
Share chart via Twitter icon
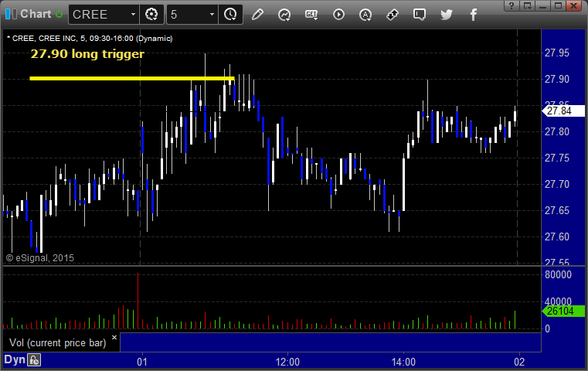tap(447, 15)
